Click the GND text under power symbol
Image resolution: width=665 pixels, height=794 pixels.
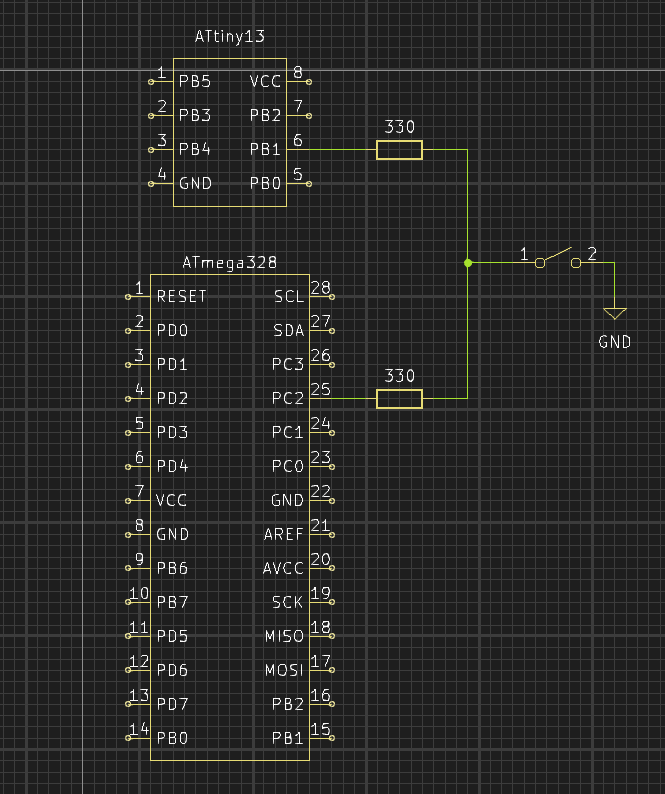click(615, 342)
